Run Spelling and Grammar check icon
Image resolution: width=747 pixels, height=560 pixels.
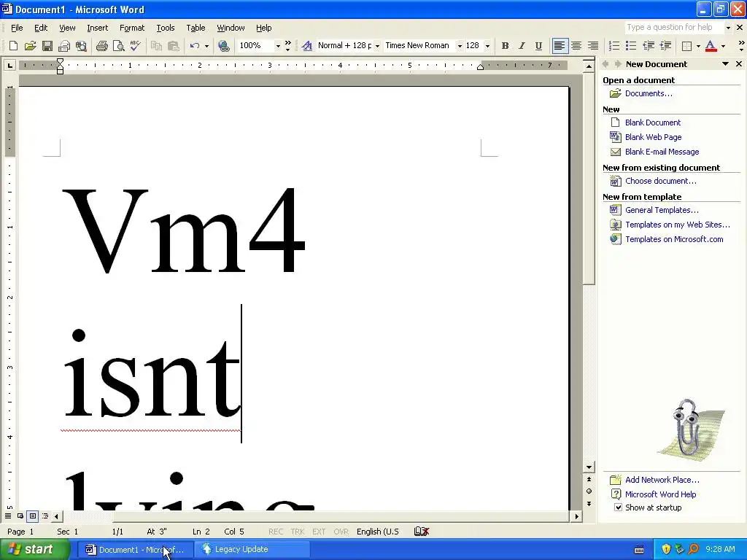tap(135, 46)
